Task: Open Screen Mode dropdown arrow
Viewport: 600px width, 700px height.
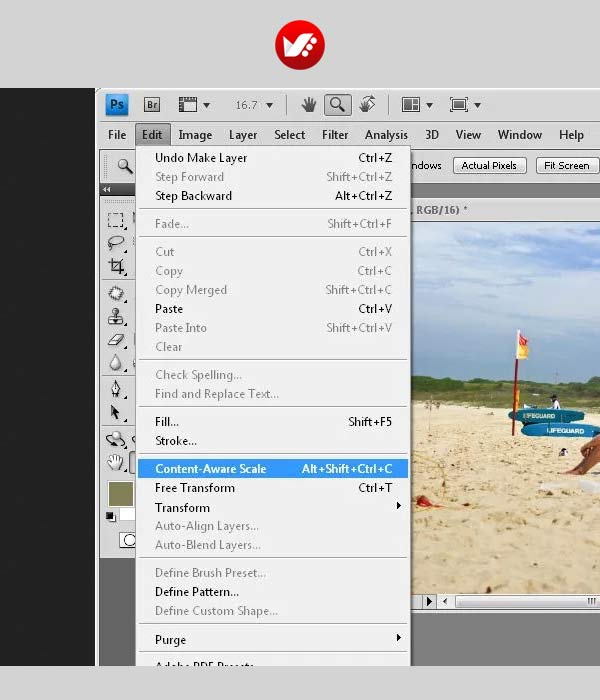Action: tap(477, 105)
